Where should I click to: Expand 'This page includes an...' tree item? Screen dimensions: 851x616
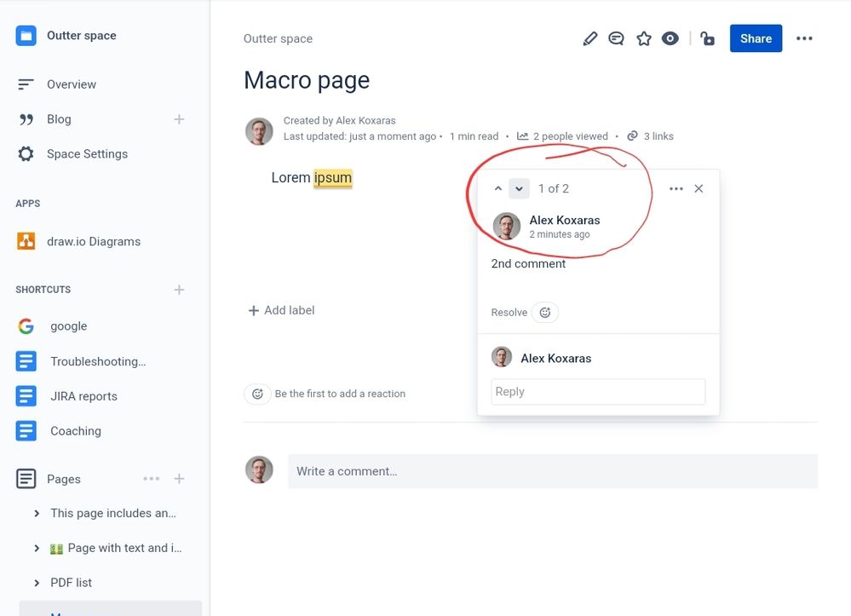(37, 514)
